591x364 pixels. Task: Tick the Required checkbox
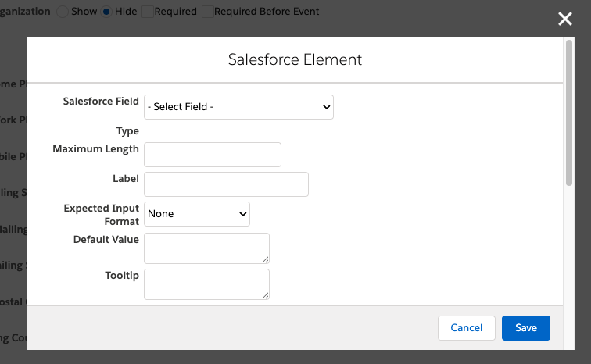pos(148,12)
